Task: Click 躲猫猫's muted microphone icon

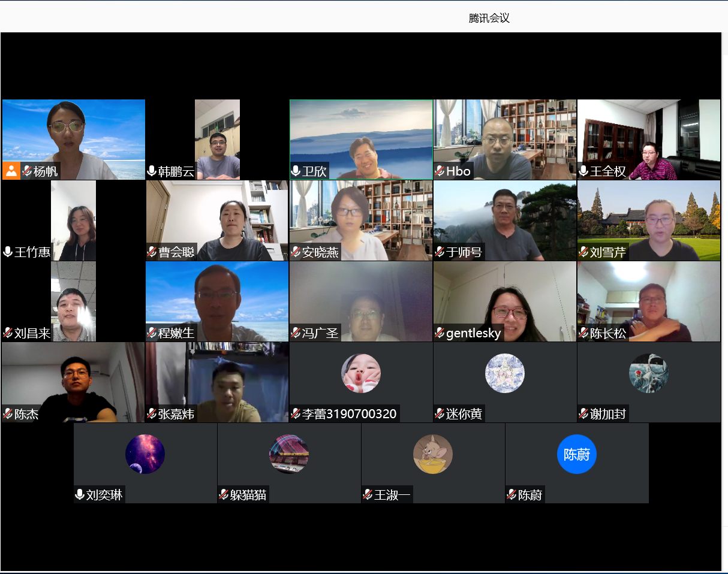Action: coord(224,495)
